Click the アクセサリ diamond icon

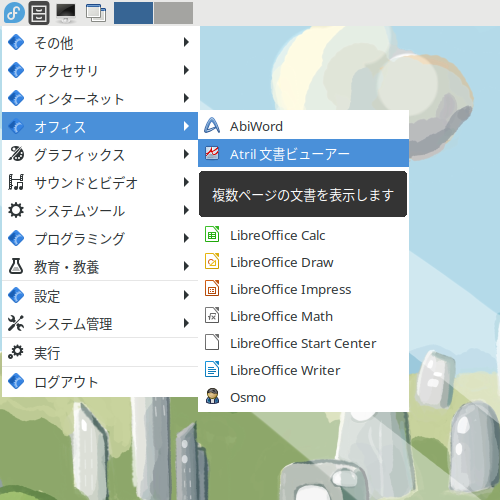point(16,70)
